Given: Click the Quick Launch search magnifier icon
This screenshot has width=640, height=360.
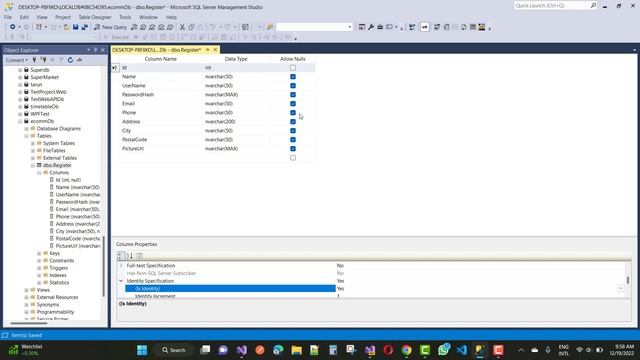Looking at the screenshot, I should [x=593, y=5].
